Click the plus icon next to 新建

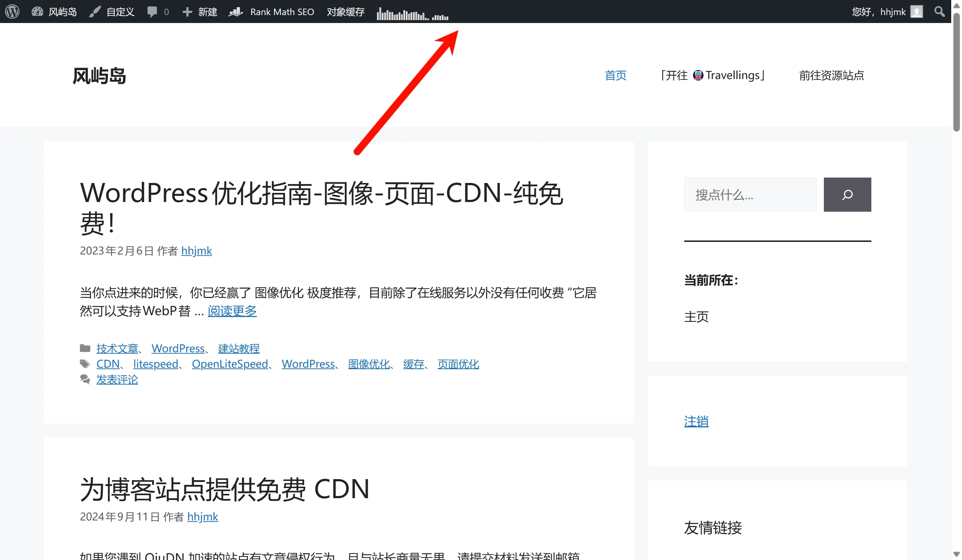(x=187, y=12)
